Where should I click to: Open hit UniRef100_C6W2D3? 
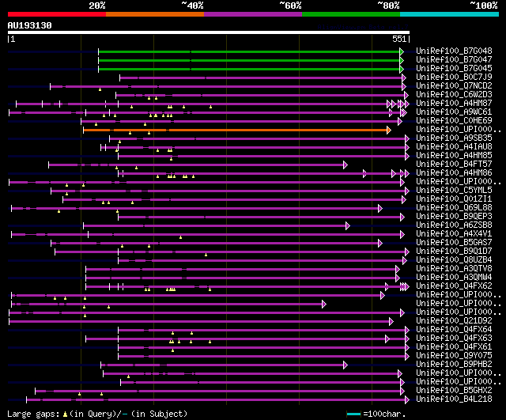[x=454, y=95]
